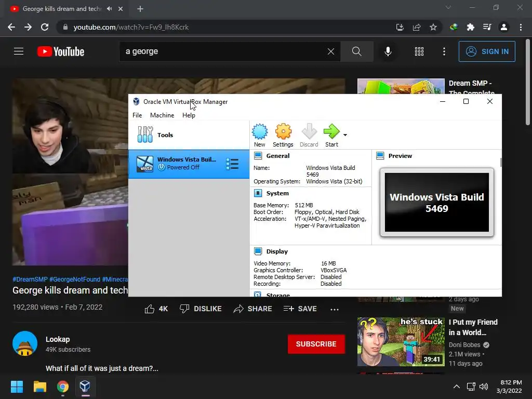
Task: Bookmark this page with star icon
Action: pyautogui.click(x=433, y=27)
